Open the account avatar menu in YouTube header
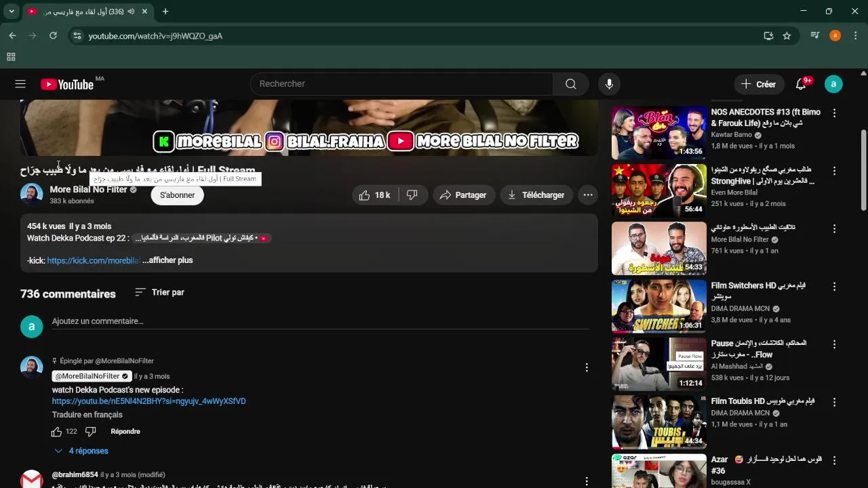868x488 pixels. click(x=833, y=84)
